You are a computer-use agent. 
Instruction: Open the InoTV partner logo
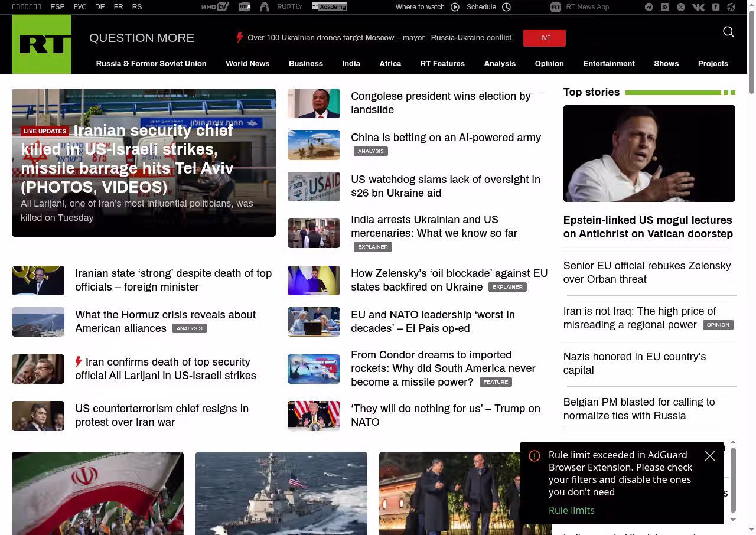tap(214, 7)
